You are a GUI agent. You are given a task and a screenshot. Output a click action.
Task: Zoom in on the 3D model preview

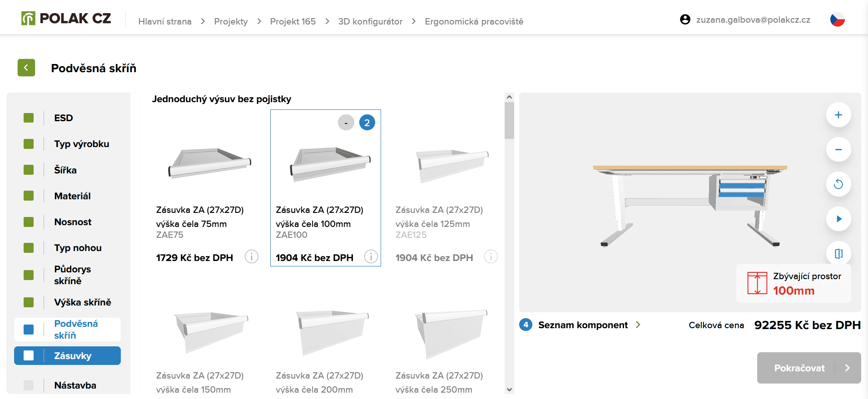click(x=838, y=114)
